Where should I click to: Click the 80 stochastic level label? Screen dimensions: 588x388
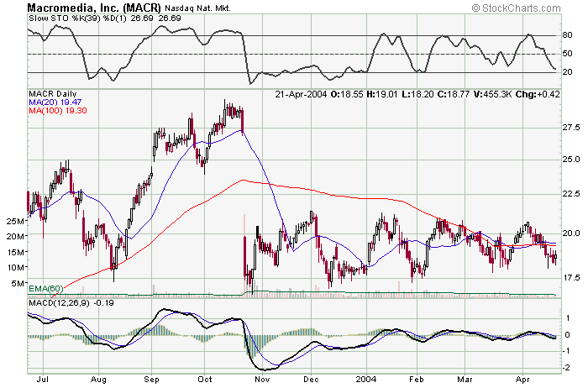click(x=567, y=35)
